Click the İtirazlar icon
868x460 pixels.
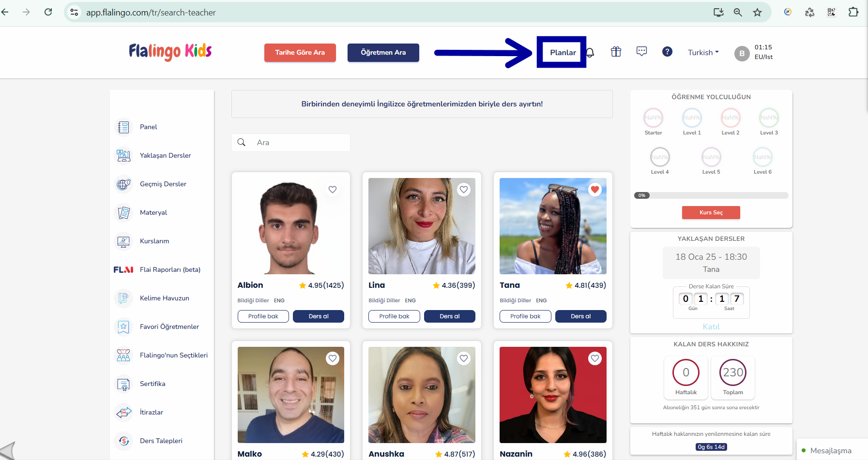(123, 413)
